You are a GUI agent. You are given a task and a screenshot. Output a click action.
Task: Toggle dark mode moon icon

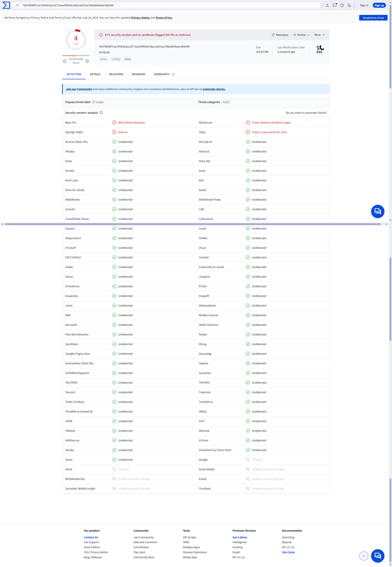coord(349,6)
